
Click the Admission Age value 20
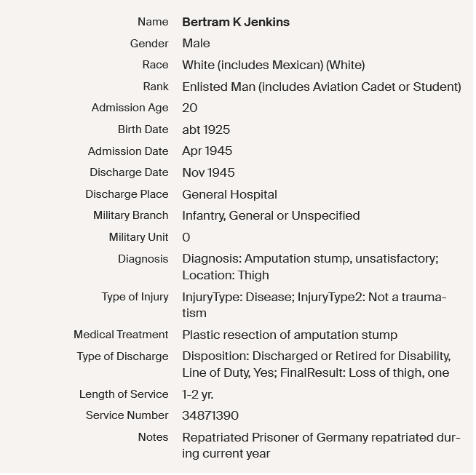(x=189, y=108)
